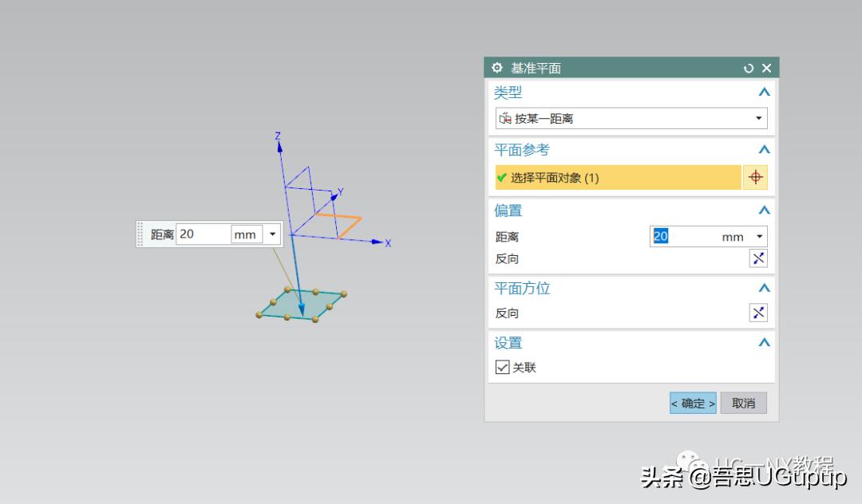Click the reset icon in the dialog title bar
The width and height of the screenshot is (862, 504).
tap(749, 68)
